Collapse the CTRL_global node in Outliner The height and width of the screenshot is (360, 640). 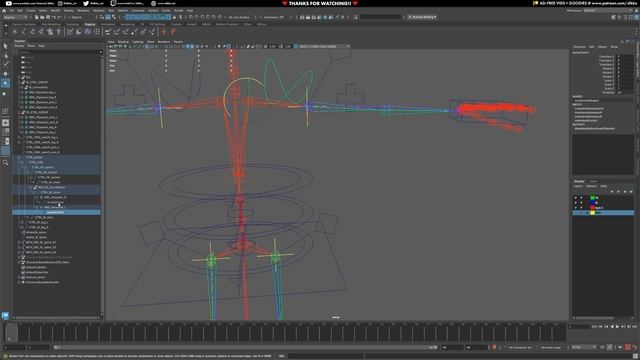tap(19, 157)
